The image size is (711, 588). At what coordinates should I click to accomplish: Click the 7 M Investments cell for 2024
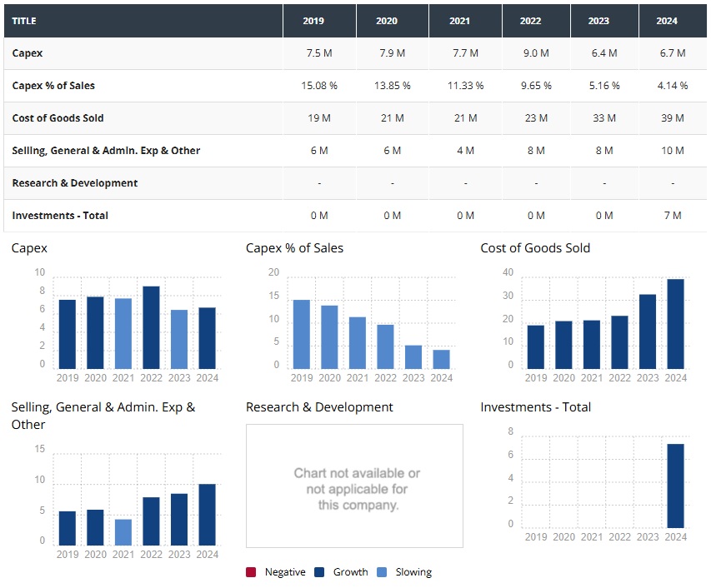(x=672, y=216)
